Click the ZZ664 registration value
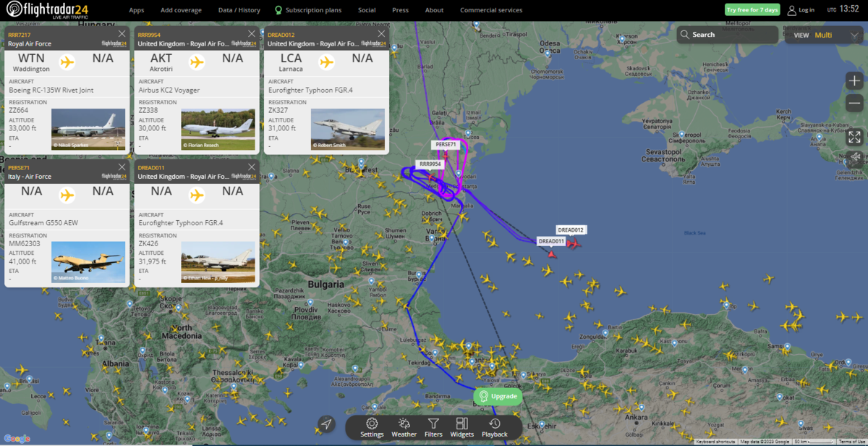The image size is (868, 446). pos(18,111)
